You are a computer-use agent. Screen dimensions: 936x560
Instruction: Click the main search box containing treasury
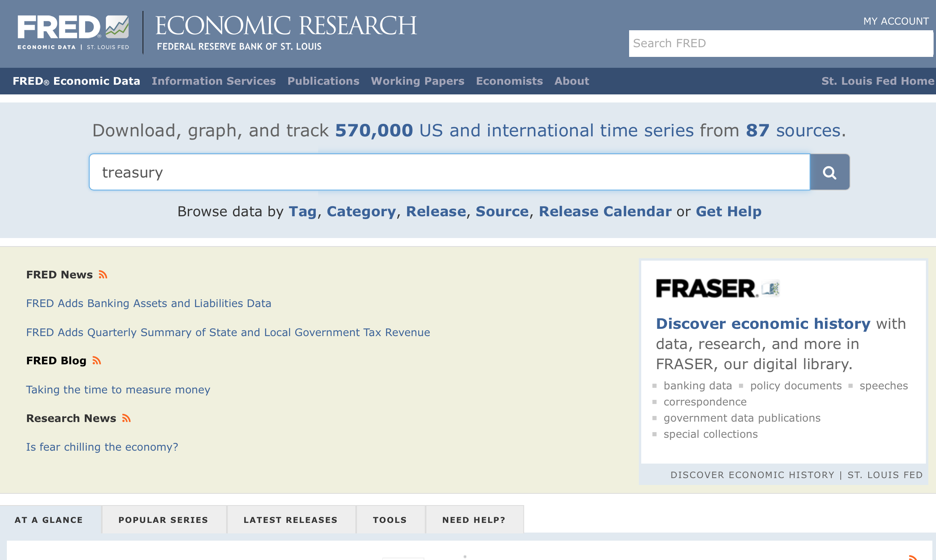point(449,172)
